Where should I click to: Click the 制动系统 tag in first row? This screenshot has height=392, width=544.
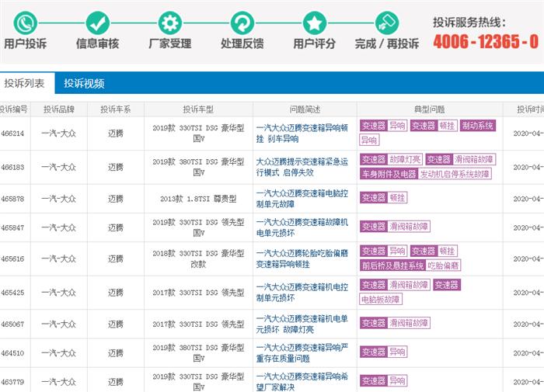(x=477, y=126)
